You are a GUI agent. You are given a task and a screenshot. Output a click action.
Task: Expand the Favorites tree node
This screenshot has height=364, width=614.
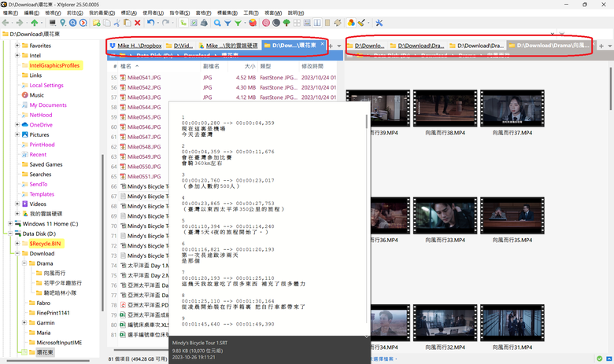pos(17,46)
